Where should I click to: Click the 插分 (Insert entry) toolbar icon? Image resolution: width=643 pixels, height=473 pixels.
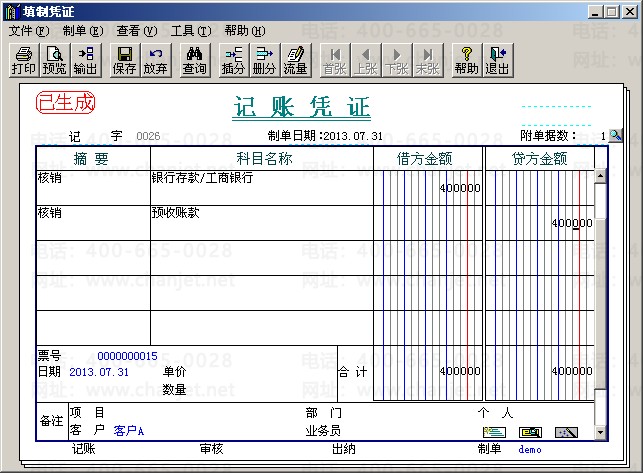pos(233,60)
